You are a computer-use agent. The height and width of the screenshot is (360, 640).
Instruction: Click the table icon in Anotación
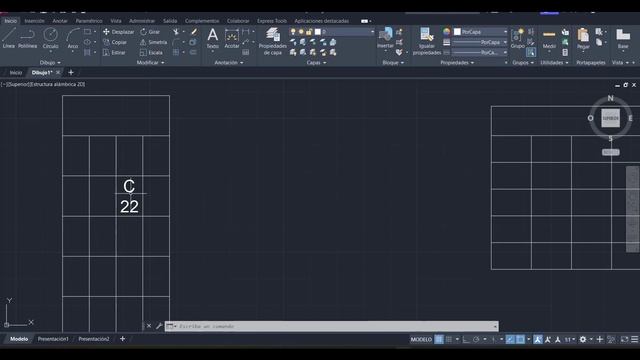[246, 53]
